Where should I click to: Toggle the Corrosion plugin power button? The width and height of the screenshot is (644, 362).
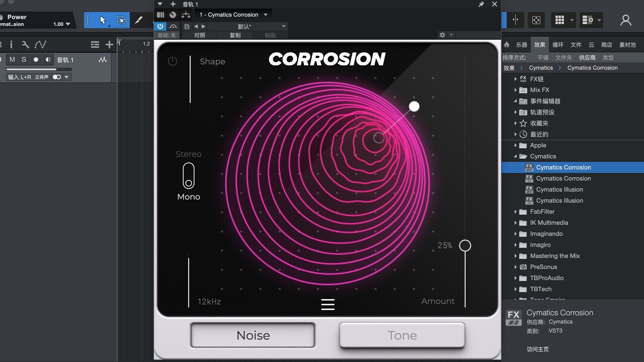click(172, 61)
